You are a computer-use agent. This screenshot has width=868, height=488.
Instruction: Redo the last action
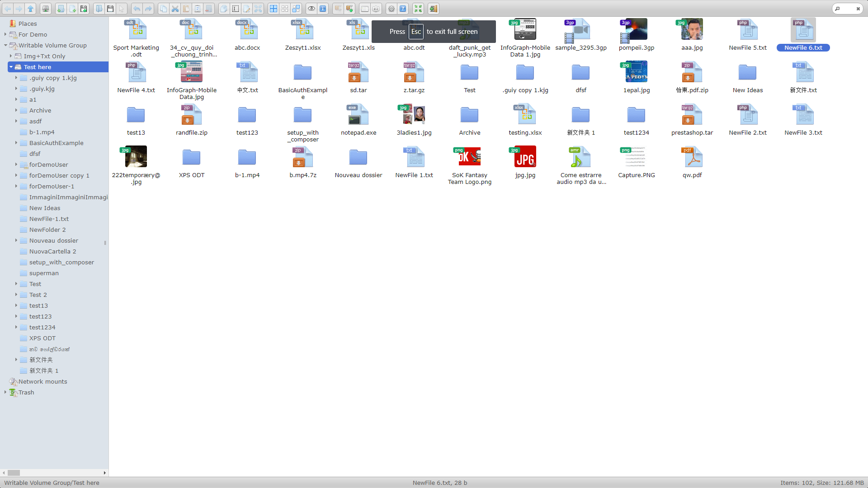pyautogui.click(x=148, y=9)
